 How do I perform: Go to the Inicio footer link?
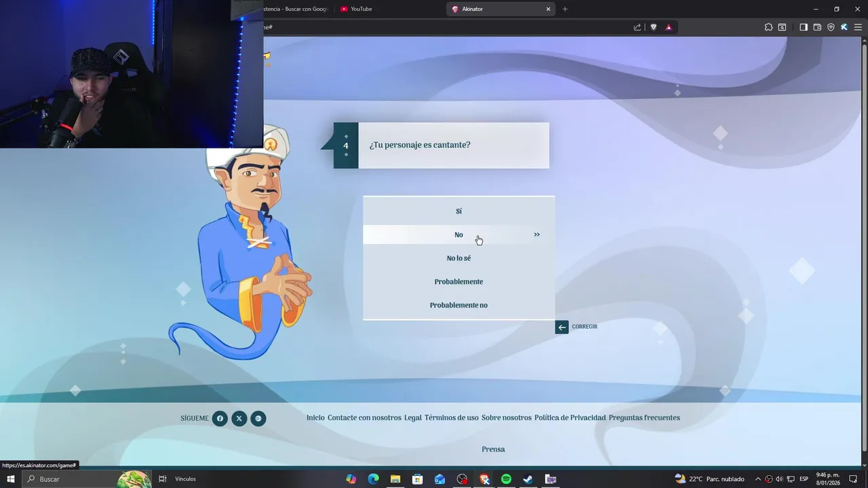(x=315, y=418)
